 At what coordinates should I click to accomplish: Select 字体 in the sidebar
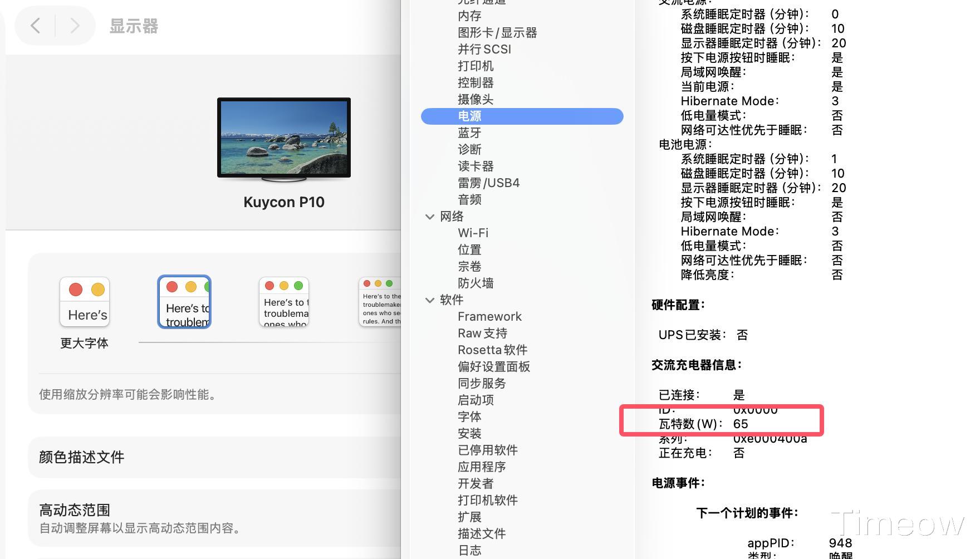[x=469, y=417]
